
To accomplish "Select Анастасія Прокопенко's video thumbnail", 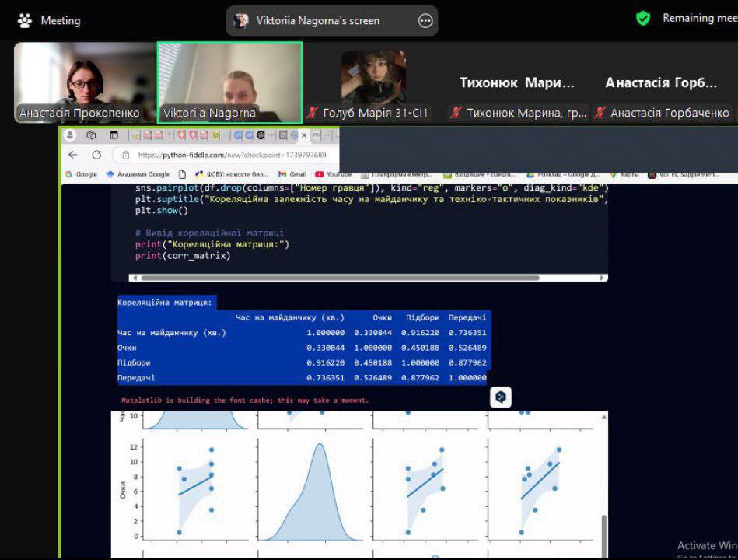I will pos(84,82).
